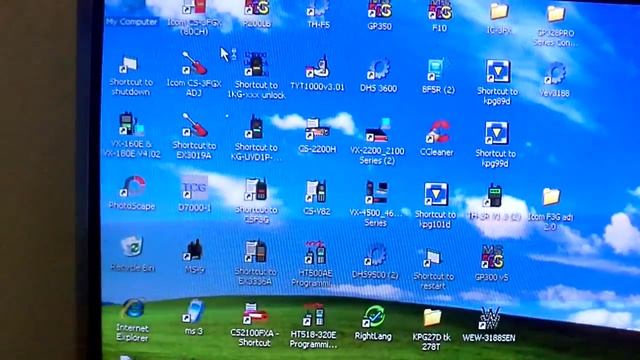This screenshot has width=640, height=360.
Task: Open the DHS 3600 shortcut
Action: click(378, 75)
